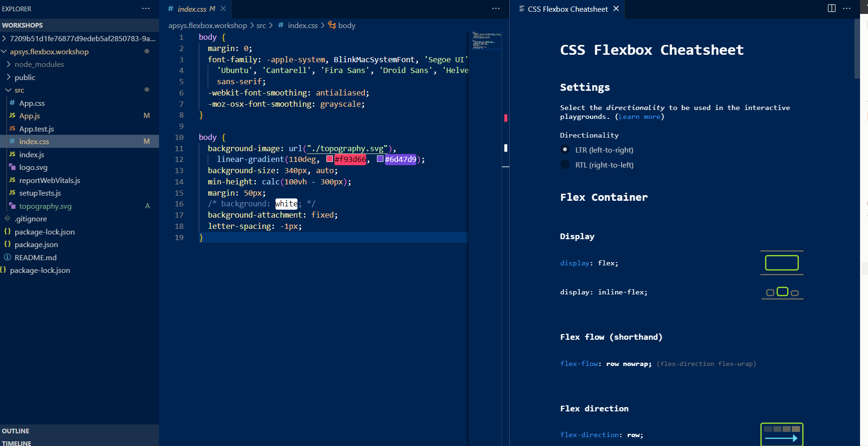Close the CSS Flexbox Cheatsheet tab

tap(616, 8)
